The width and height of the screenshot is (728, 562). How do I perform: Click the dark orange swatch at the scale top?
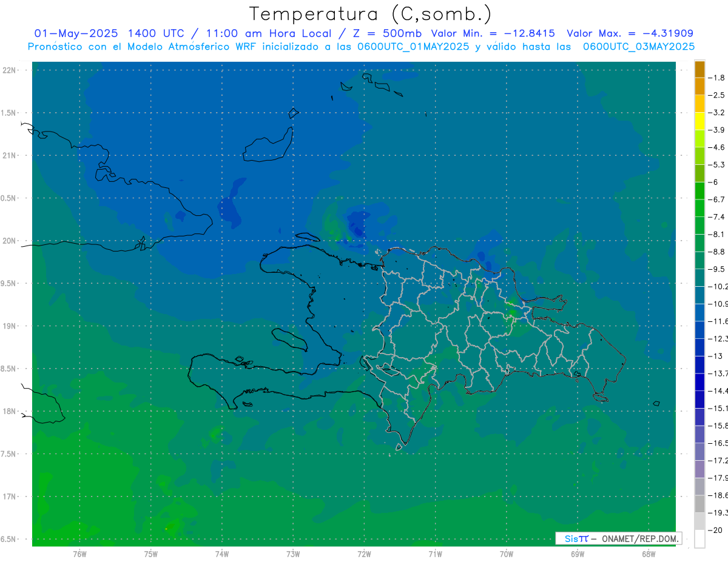point(699,69)
